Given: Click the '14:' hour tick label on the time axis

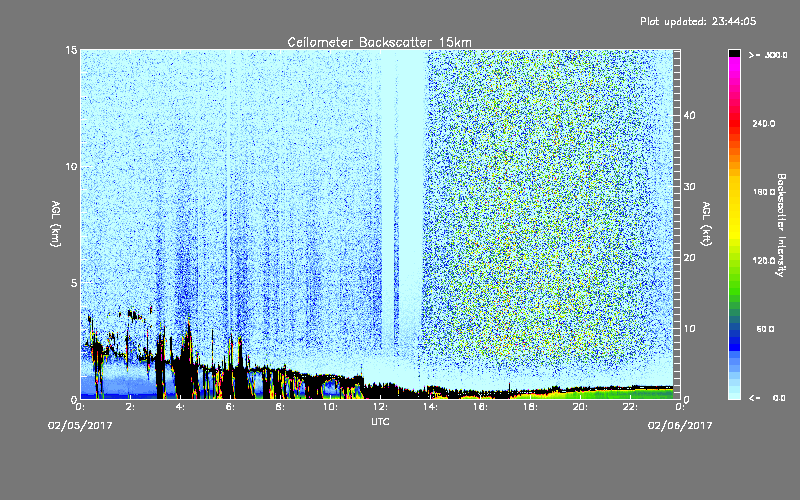Looking at the screenshot, I should coord(430,407).
